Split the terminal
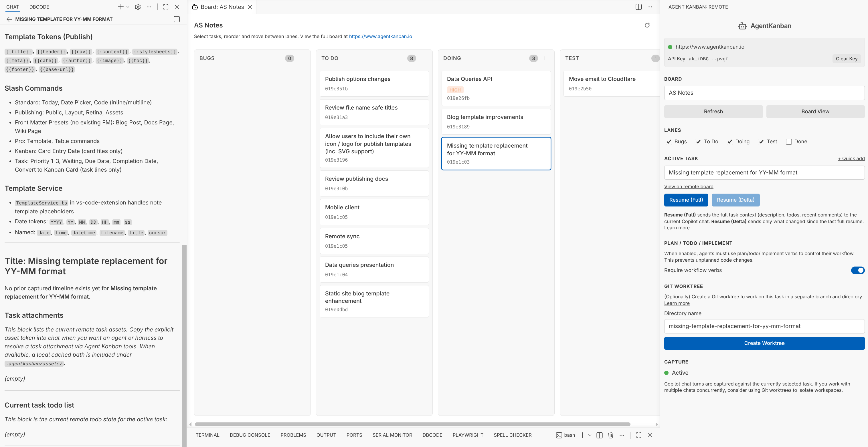 pos(600,435)
